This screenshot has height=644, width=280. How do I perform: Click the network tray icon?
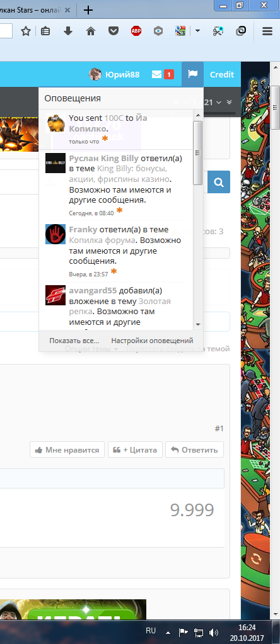(x=199, y=631)
